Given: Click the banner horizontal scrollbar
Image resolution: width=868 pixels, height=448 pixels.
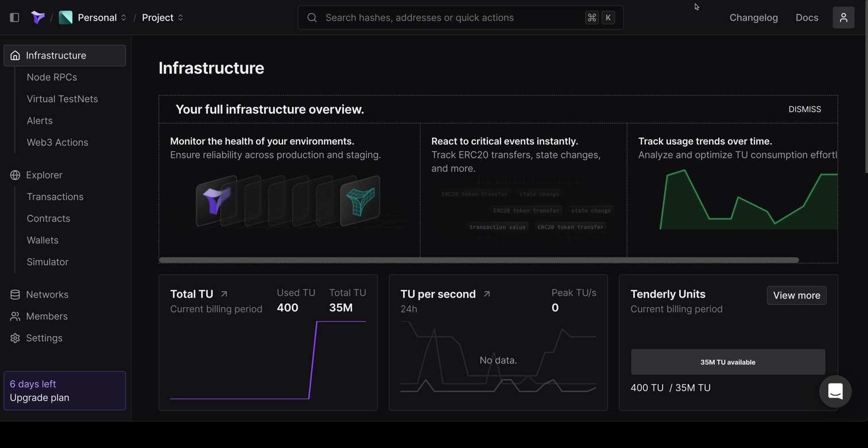Looking at the screenshot, I should coord(478,260).
